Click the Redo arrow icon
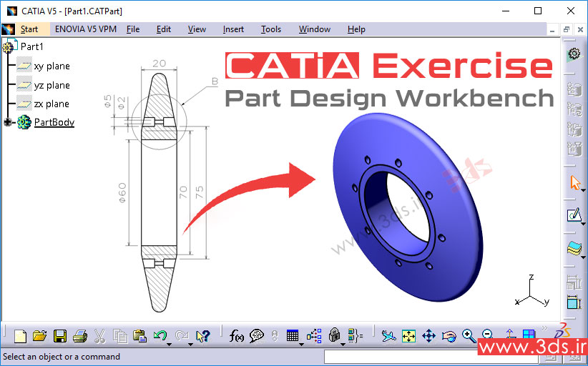Viewport: 588px width, 366px height. tap(182, 335)
